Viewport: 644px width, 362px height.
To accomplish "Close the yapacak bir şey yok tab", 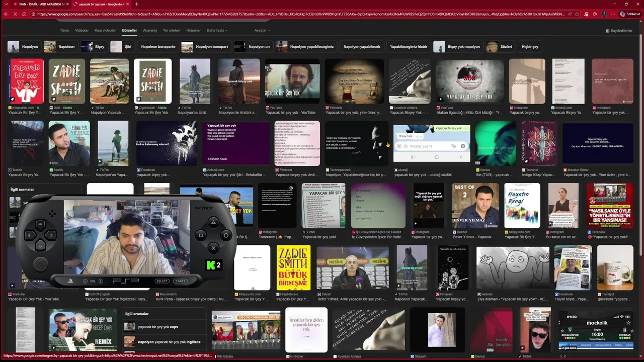I will point(128,4).
